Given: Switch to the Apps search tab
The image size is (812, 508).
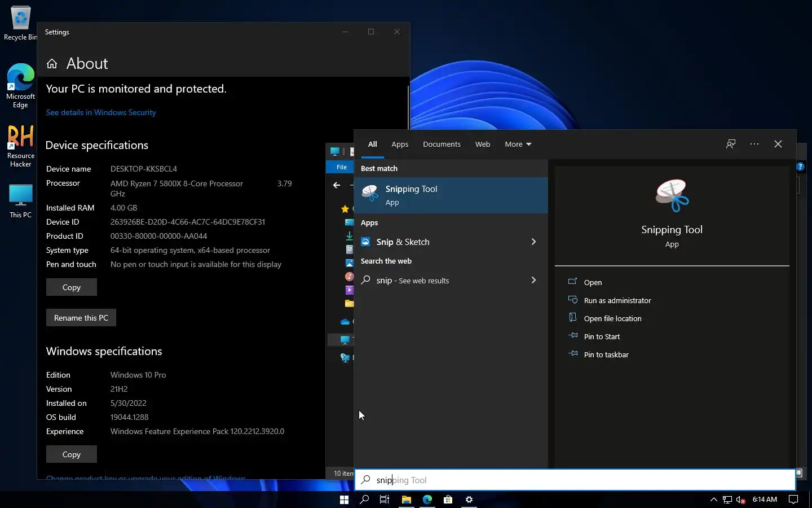Looking at the screenshot, I should (400, 144).
